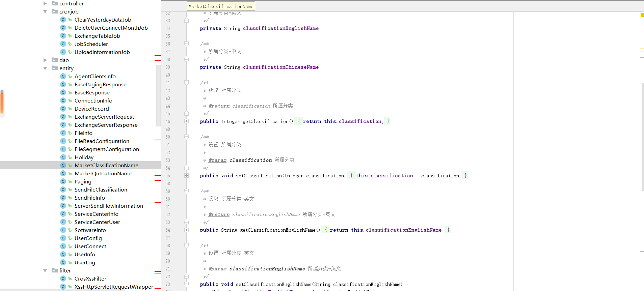Click class icon of UserLog

(63, 262)
